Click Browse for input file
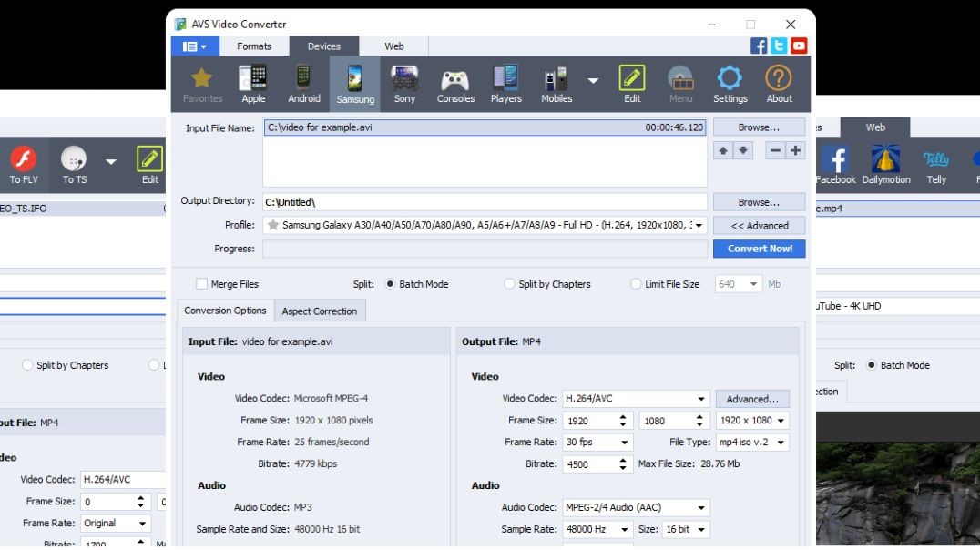 pyautogui.click(x=759, y=127)
